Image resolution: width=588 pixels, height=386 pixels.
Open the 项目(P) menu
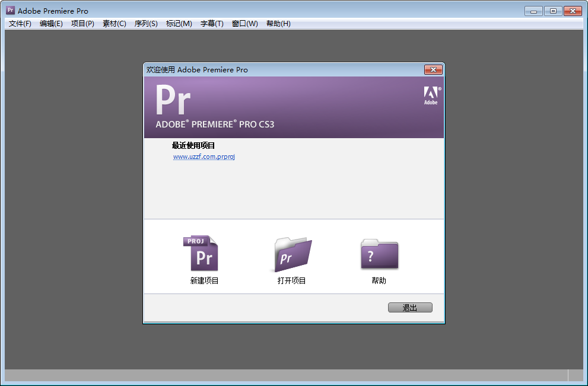[82, 24]
